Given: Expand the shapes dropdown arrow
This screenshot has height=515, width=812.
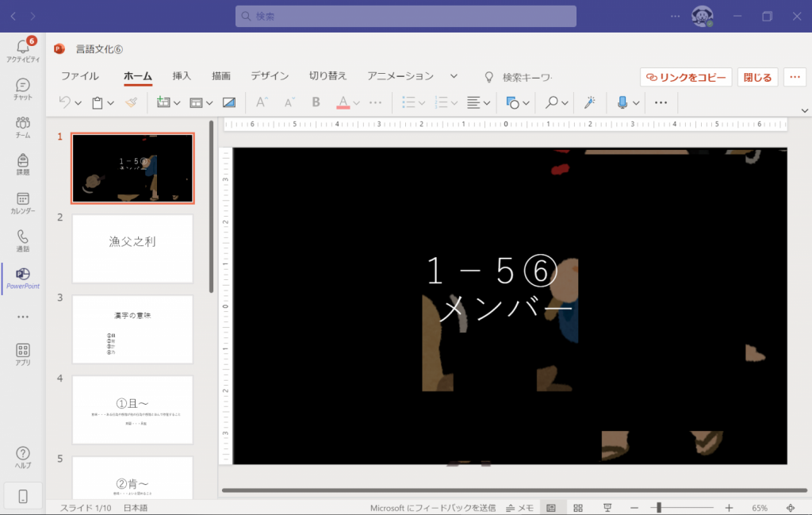Looking at the screenshot, I should [524, 103].
